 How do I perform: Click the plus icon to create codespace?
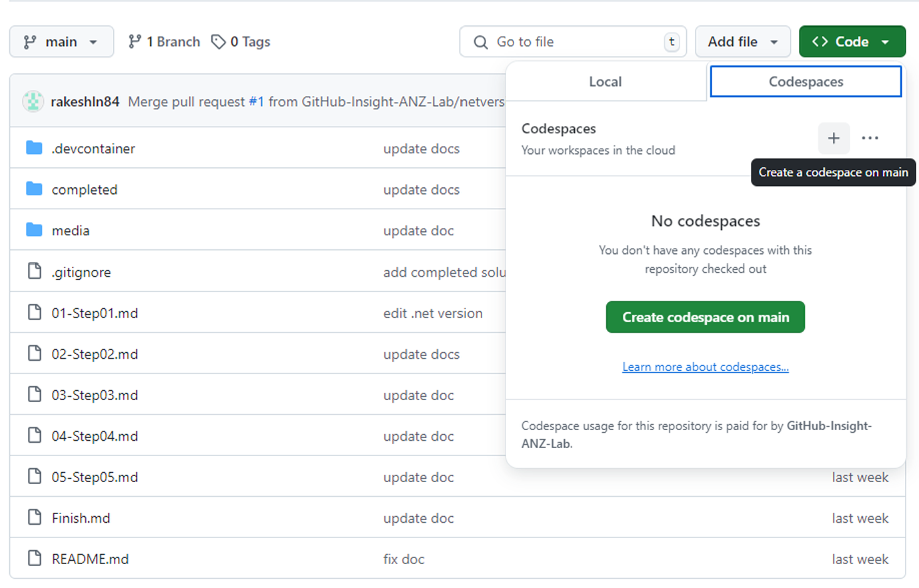833,138
